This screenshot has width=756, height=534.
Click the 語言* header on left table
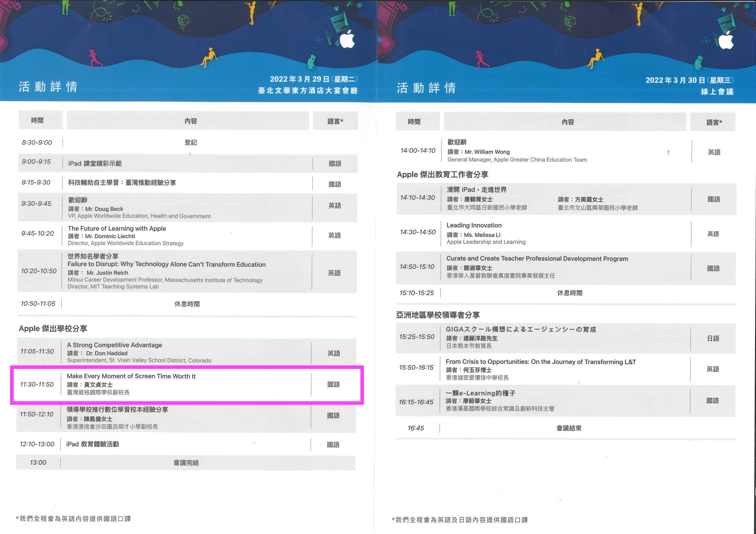tap(335, 121)
